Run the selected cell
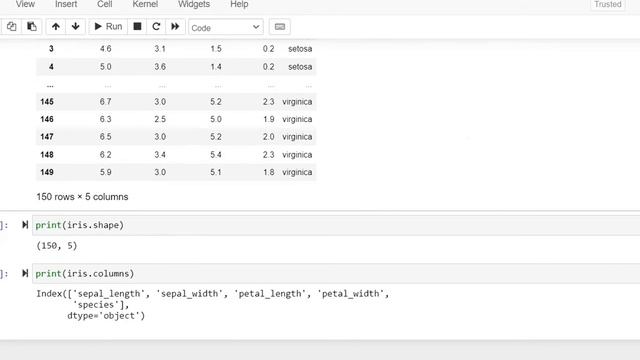Viewport: 640px width, 360px height. tap(108, 27)
